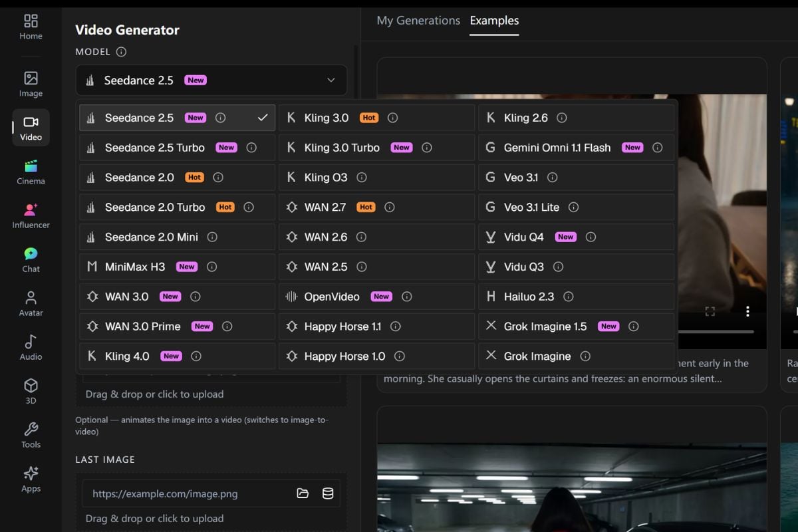Open the 3D generator
This screenshot has height=532, width=798.
(x=31, y=392)
